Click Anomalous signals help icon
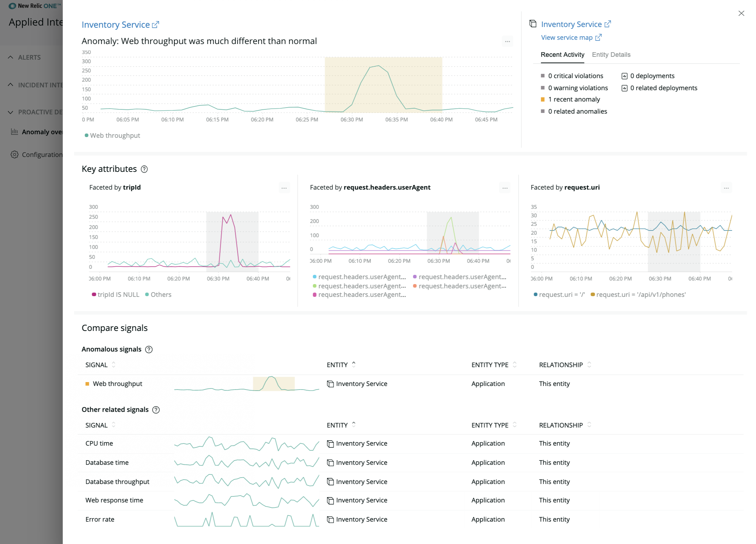 coord(149,349)
